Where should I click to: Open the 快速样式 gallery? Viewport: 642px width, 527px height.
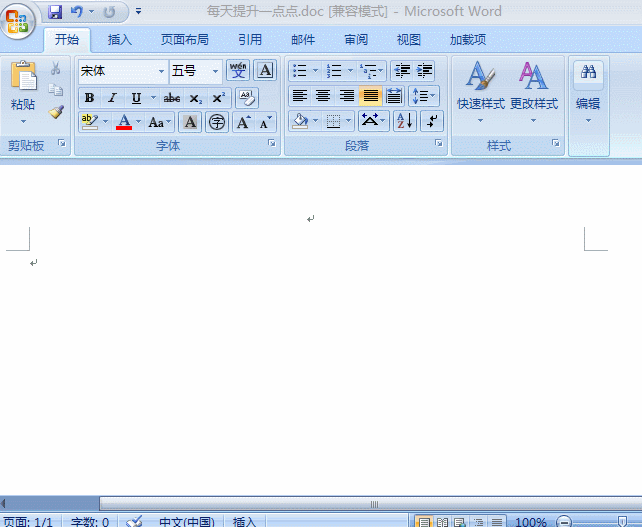click(481, 92)
